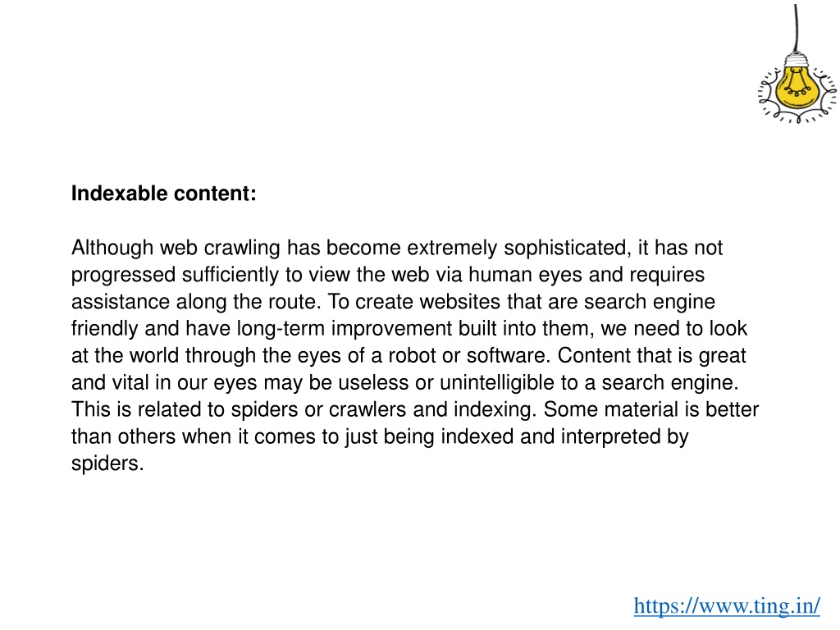Click the word 'progressed' in the text

click(123, 276)
